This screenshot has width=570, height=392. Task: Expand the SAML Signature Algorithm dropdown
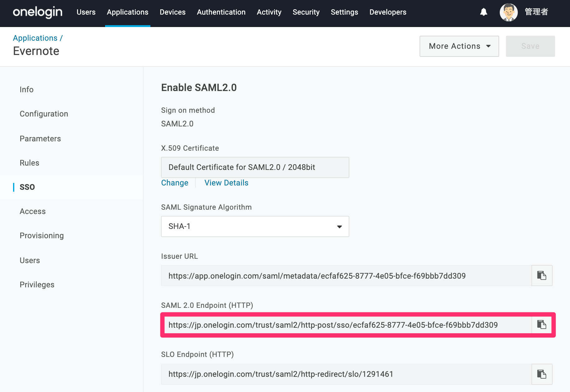pyautogui.click(x=255, y=226)
